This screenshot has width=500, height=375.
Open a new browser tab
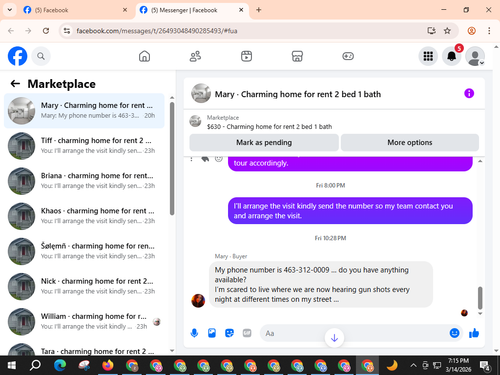point(259,10)
